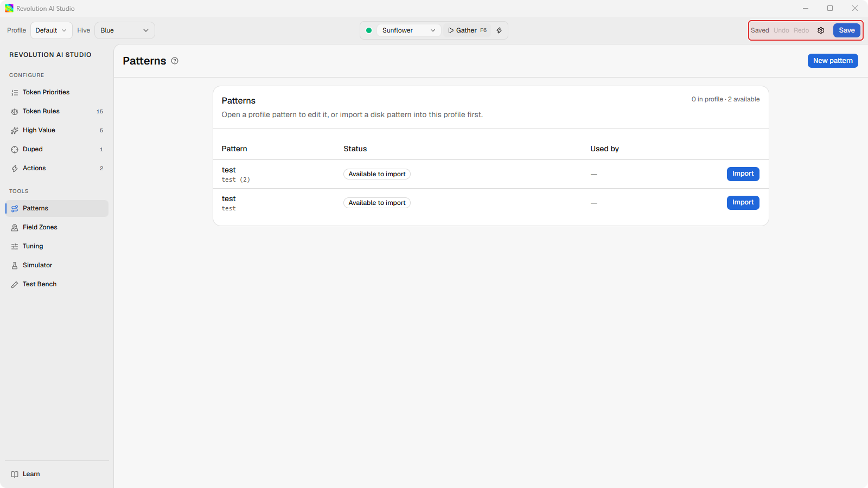Click the New pattern button
Viewport: 868px width, 488px height.
[833, 61]
